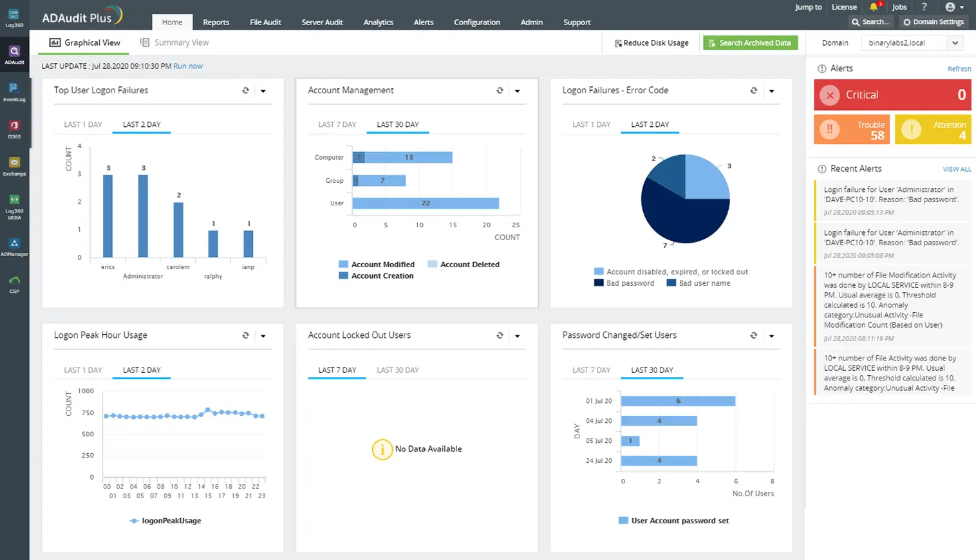Open the Support tab
This screenshot has width=976, height=560.
point(577,23)
